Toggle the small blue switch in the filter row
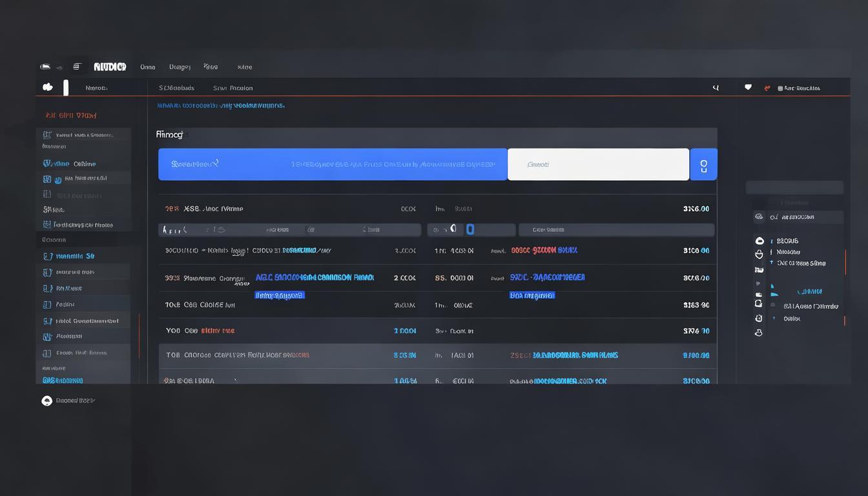The image size is (868, 496). point(470,229)
